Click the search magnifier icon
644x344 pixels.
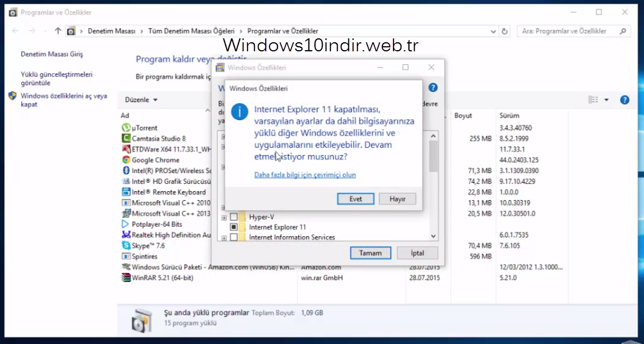(x=623, y=31)
